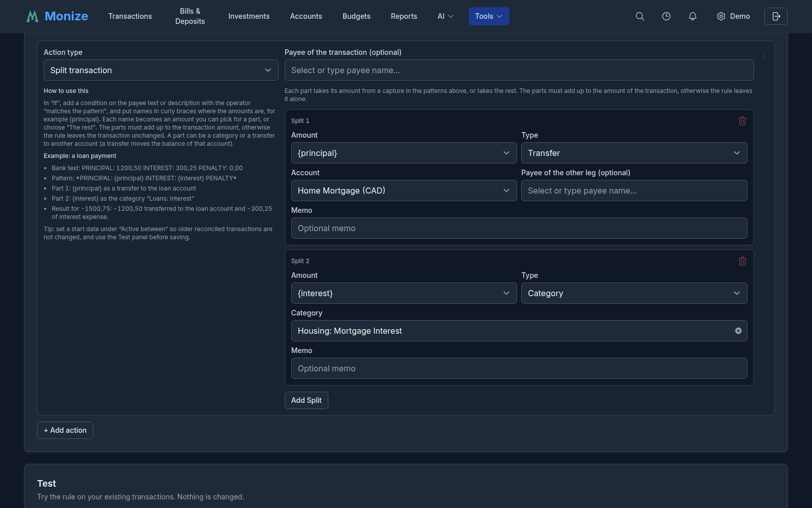Screen dimensions: 812x508
Task: Delete Split 2 with trash icon
Action: (x=742, y=261)
